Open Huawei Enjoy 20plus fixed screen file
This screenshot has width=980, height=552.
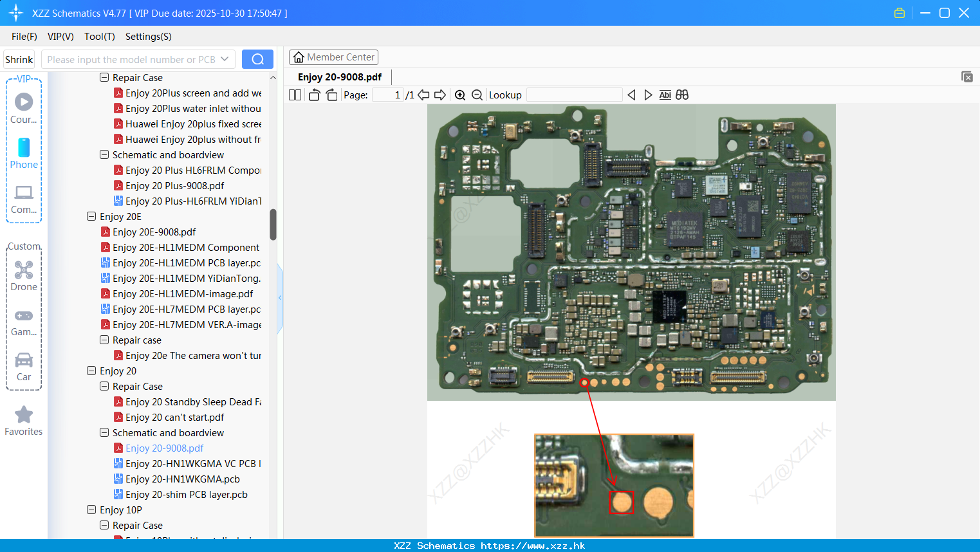pyautogui.click(x=193, y=124)
